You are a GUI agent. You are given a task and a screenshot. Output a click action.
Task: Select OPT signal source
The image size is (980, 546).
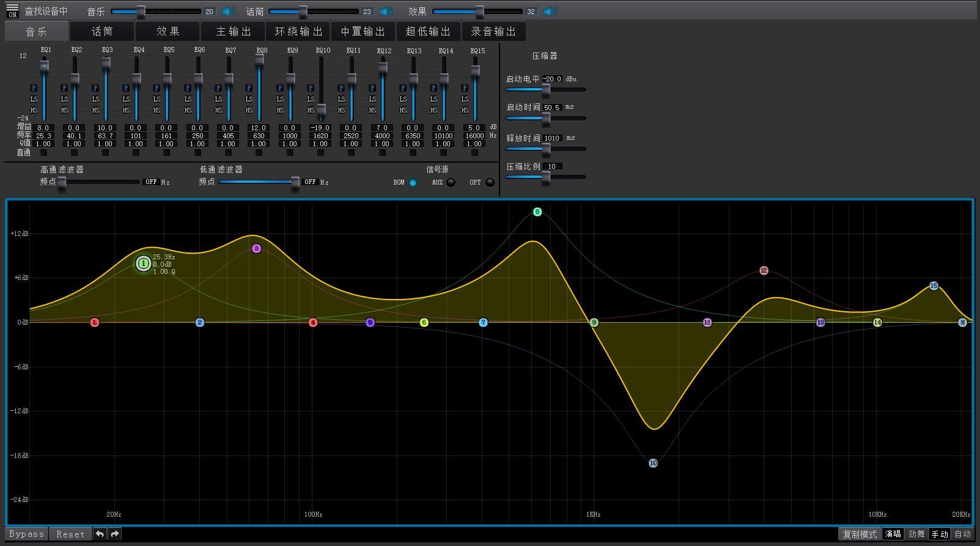tap(490, 182)
